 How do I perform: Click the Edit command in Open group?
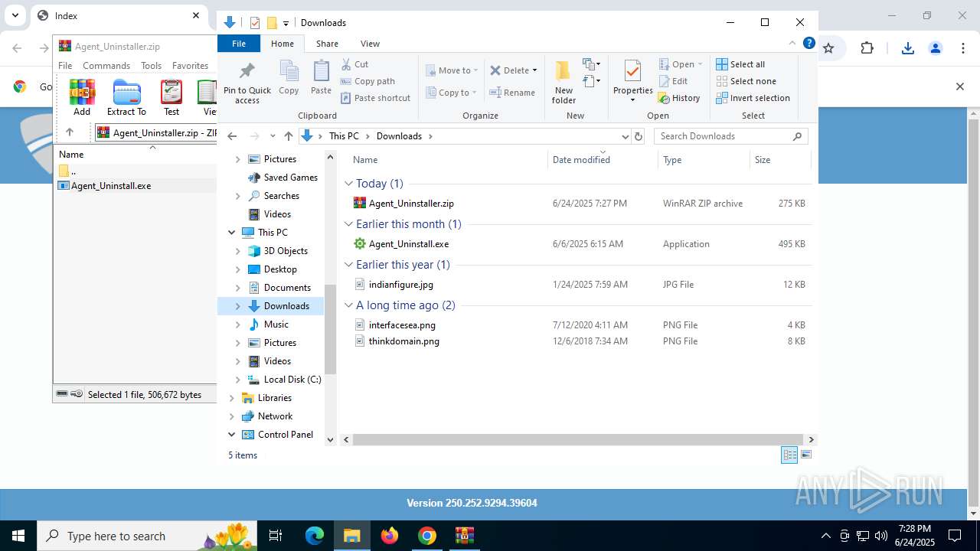point(672,81)
